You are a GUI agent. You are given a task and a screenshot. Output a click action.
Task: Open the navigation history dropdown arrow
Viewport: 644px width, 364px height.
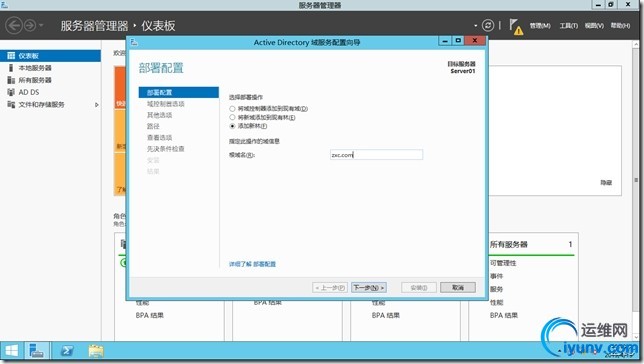(x=41, y=25)
